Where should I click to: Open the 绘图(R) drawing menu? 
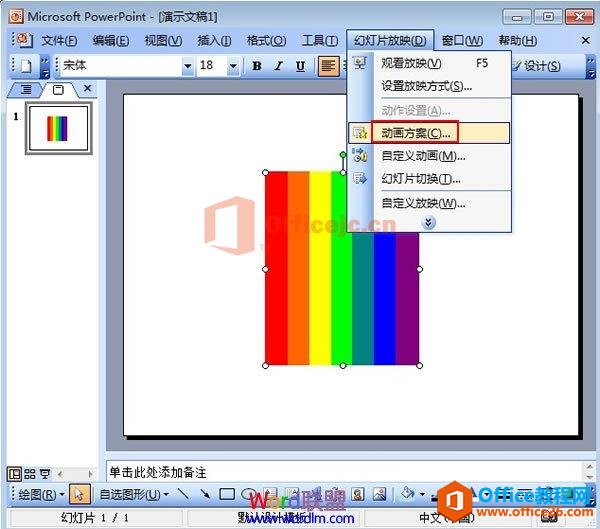click(41, 494)
